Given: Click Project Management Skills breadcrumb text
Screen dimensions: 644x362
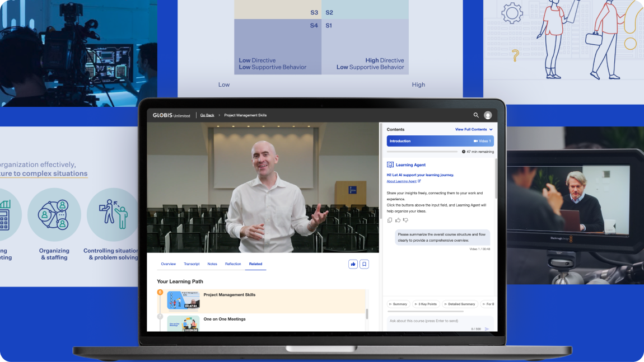Looking at the screenshot, I should (245, 115).
